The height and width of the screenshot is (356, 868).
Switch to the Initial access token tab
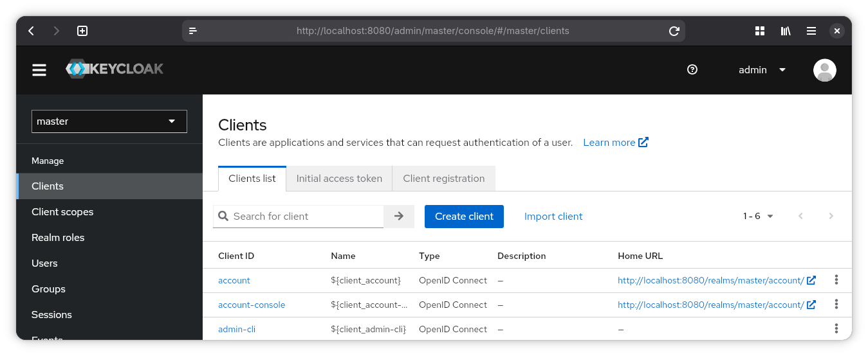point(339,179)
